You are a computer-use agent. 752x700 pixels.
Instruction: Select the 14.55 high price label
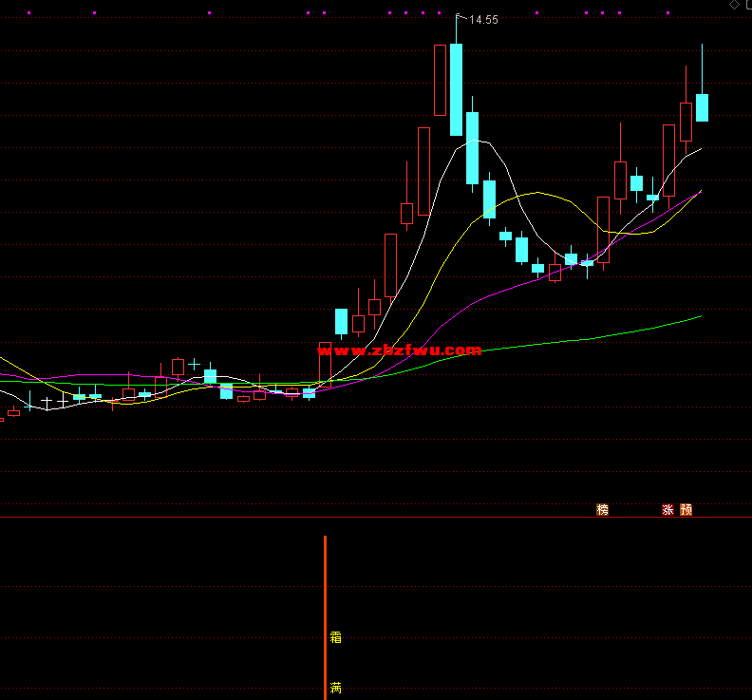point(483,20)
